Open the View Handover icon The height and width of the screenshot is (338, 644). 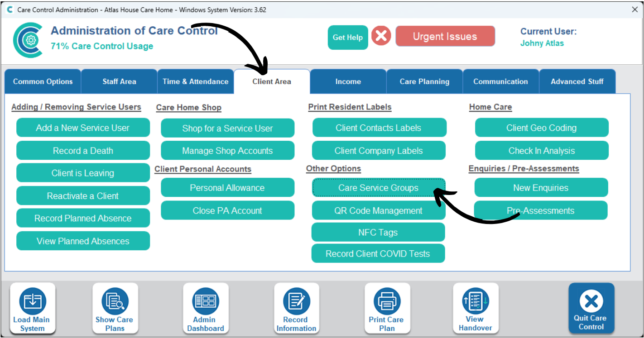[x=476, y=309]
